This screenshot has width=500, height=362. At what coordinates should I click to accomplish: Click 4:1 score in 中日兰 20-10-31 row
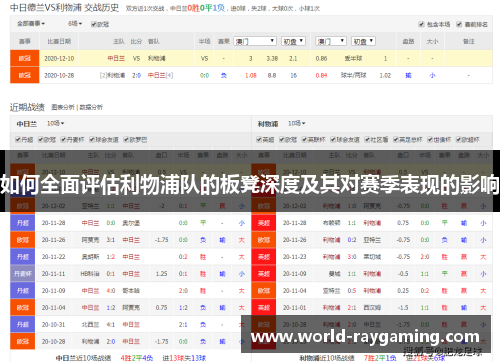(111, 325)
